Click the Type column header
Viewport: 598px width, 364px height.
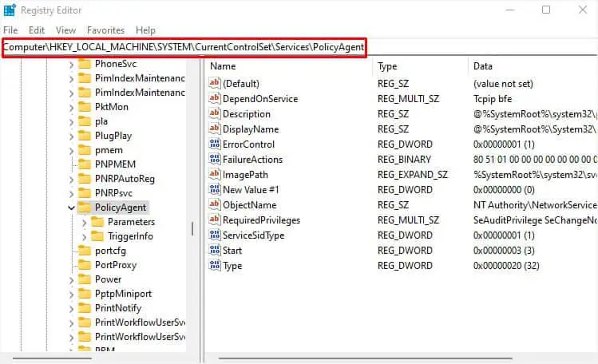click(x=387, y=66)
